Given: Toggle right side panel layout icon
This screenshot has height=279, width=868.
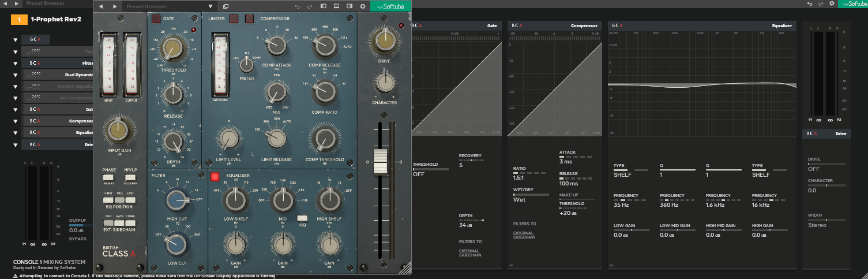Looking at the screenshot, I should tap(350, 6).
